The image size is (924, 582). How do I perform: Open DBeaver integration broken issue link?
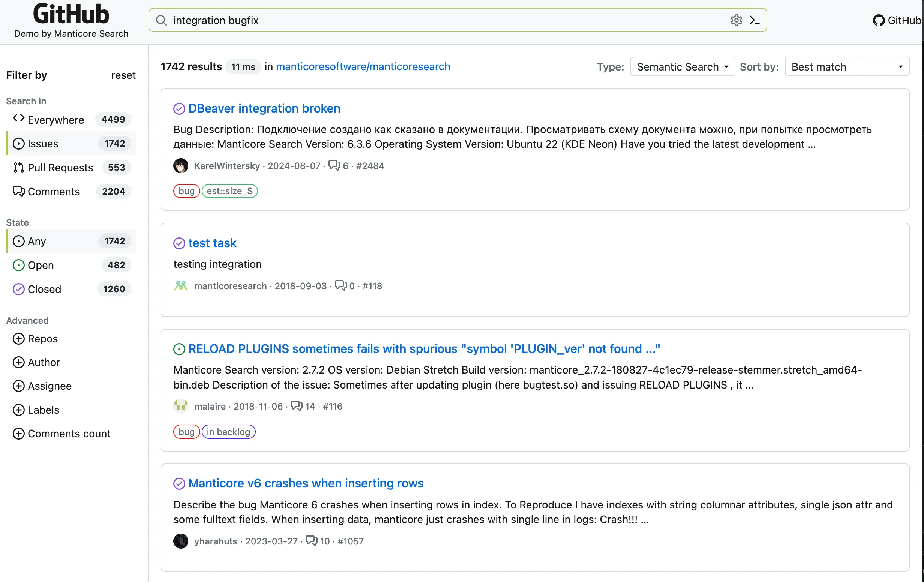click(x=264, y=108)
